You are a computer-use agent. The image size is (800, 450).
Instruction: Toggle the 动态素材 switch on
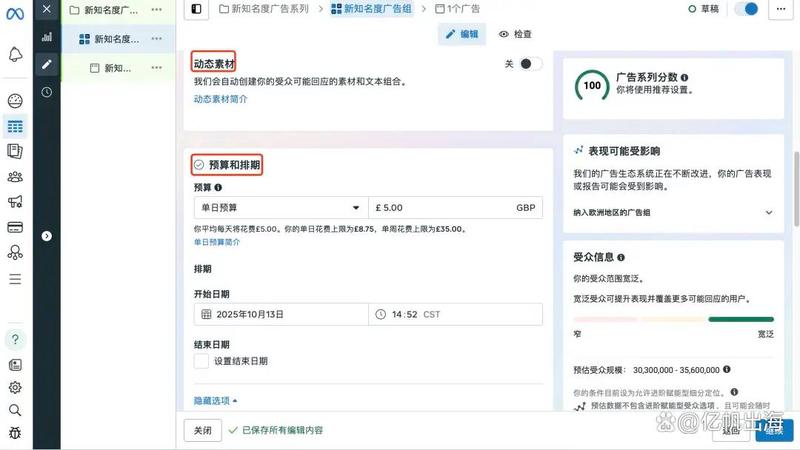(529, 63)
